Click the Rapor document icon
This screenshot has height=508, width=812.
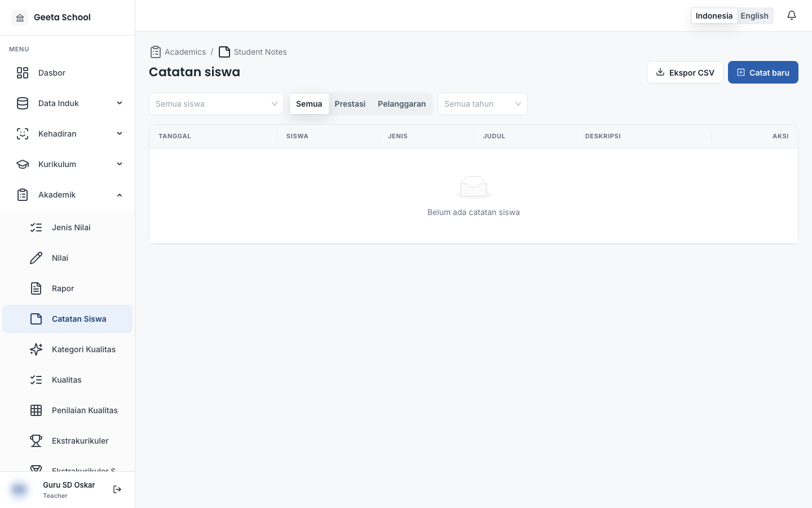[x=36, y=288]
